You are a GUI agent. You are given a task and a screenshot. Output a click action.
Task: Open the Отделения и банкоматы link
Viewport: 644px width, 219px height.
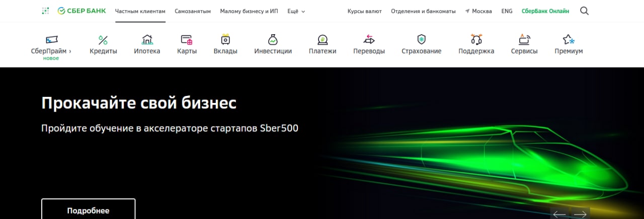click(423, 11)
